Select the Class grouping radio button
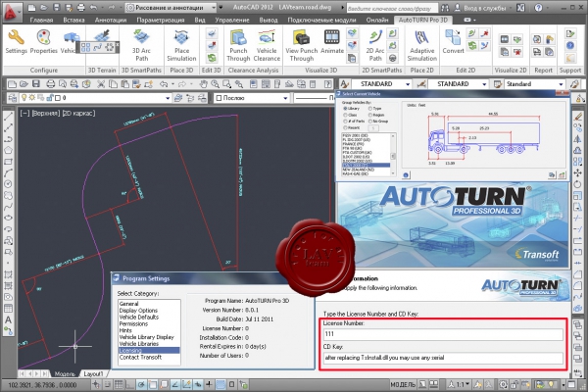This screenshot has width=588, height=392. click(345, 115)
